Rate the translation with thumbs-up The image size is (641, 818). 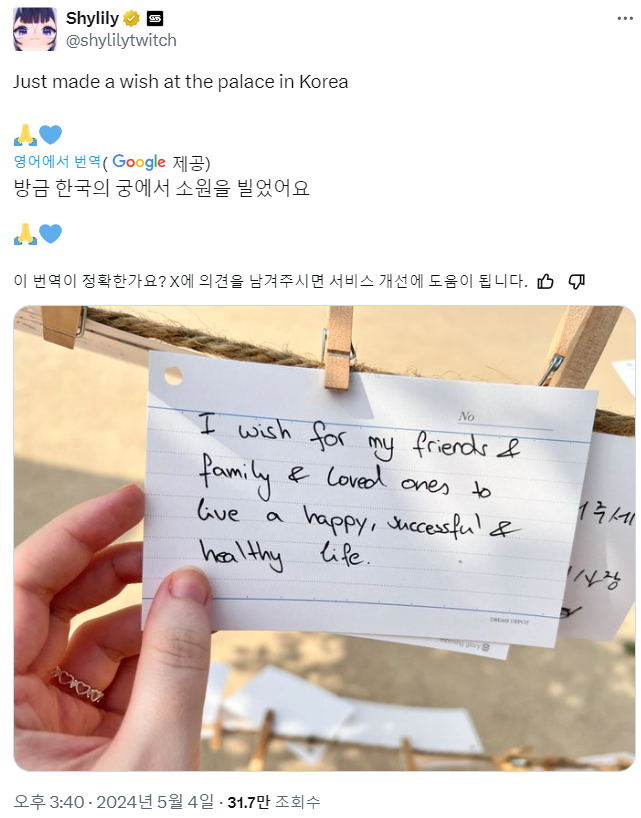(546, 281)
